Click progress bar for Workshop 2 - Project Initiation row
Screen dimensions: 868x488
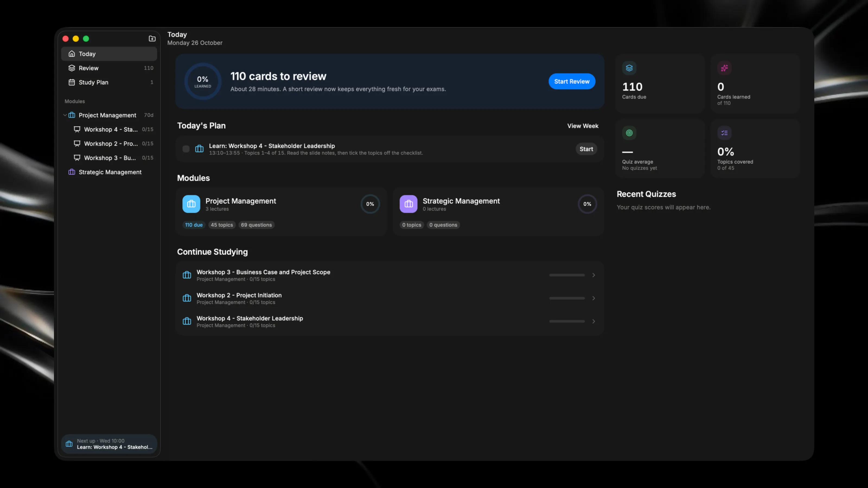coord(567,298)
